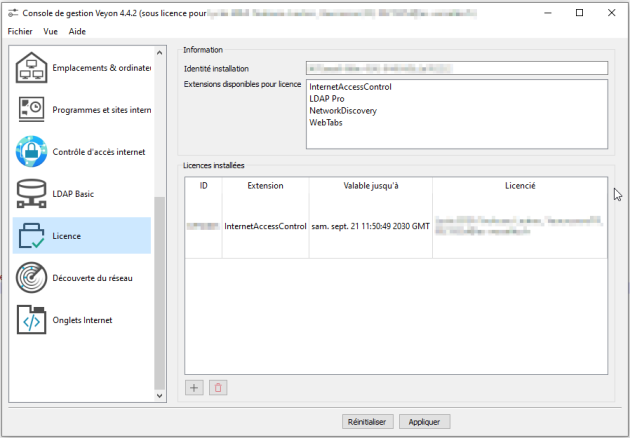Click the delete licence trash button
Image resolution: width=630 pixels, height=438 pixels.
point(218,388)
